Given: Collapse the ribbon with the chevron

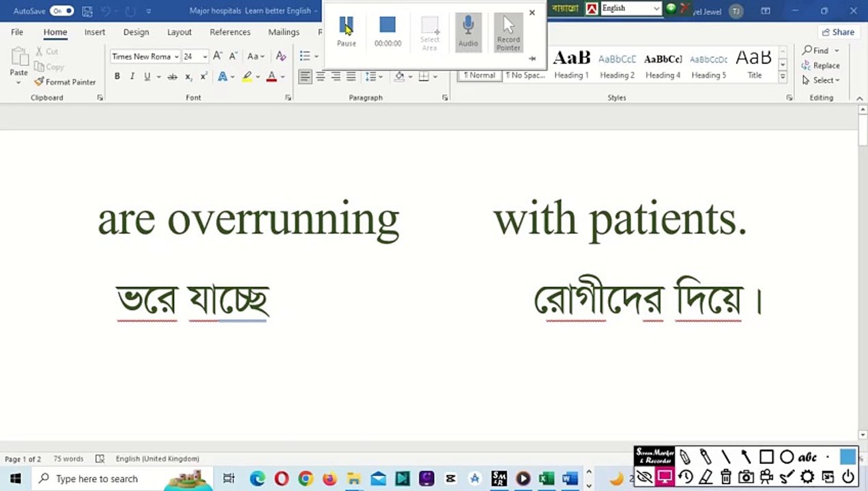Looking at the screenshot, I should pyautogui.click(x=859, y=98).
